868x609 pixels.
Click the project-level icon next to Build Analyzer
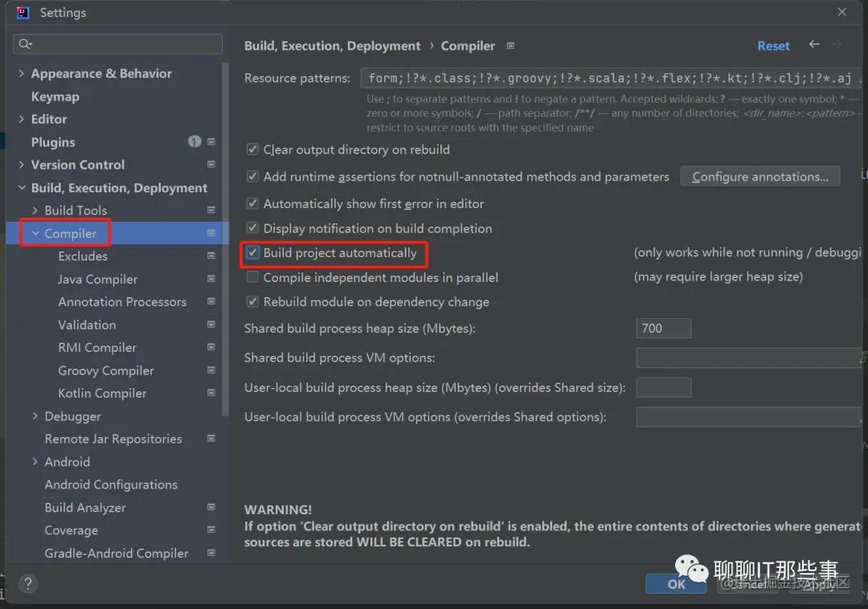click(x=211, y=508)
